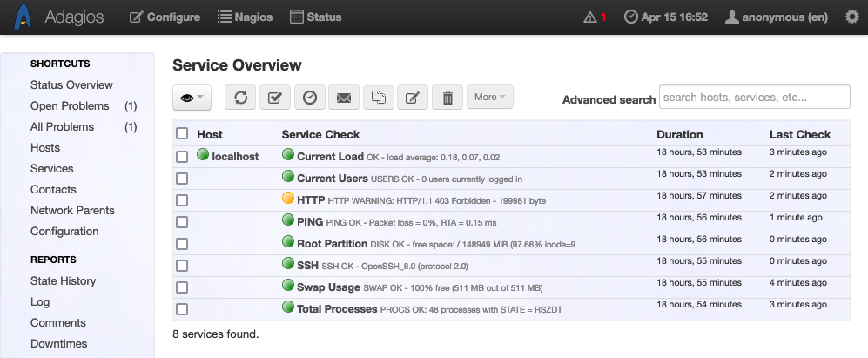Click the schedule downtime clock icon
Image resolution: width=868 pixels, height=358 pixels.
[309, 98]
